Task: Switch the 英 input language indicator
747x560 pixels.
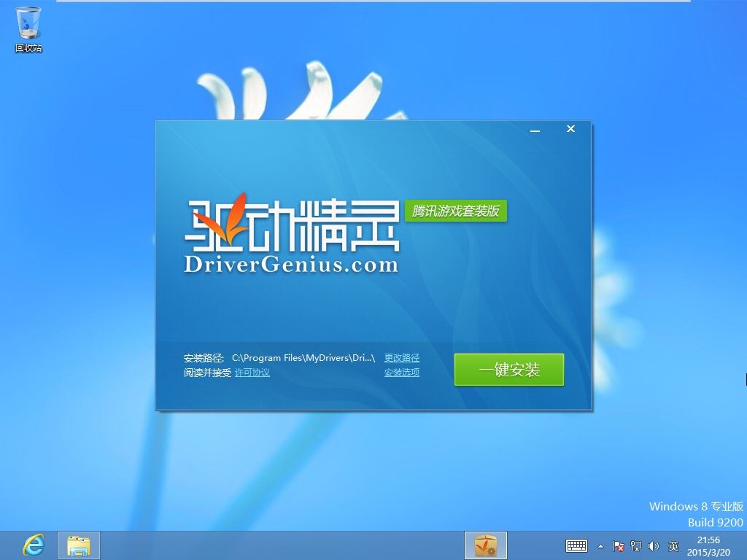Action: [673, 546]
